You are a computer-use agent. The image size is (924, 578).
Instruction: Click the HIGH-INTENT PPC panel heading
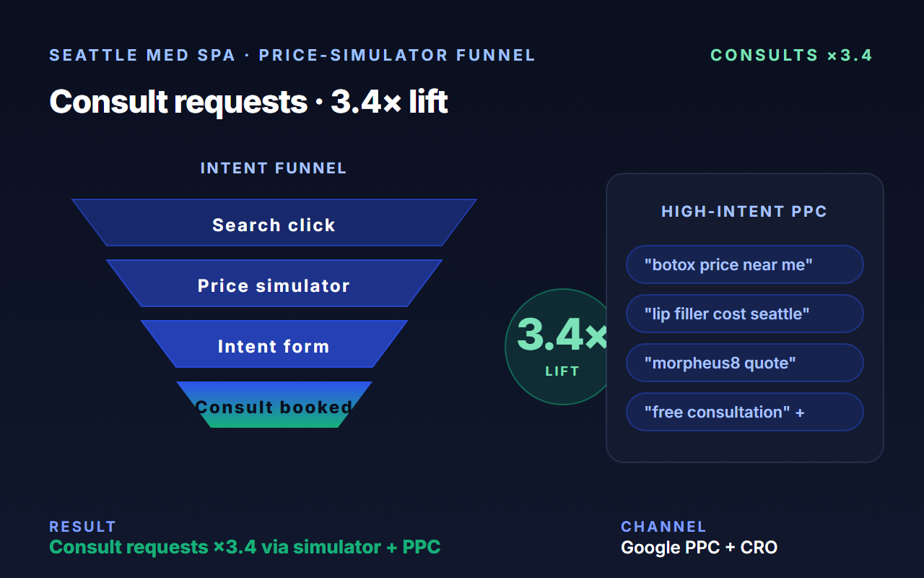[x=744, y=212]
